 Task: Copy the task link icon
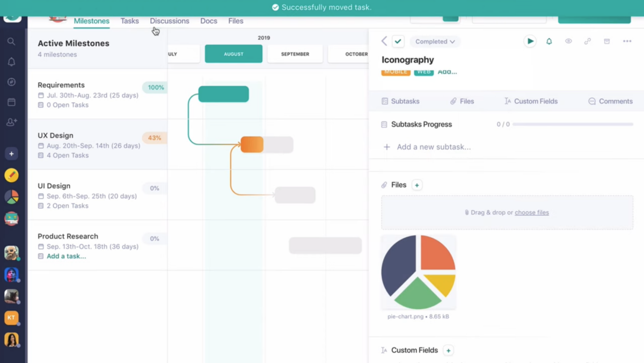588,41
